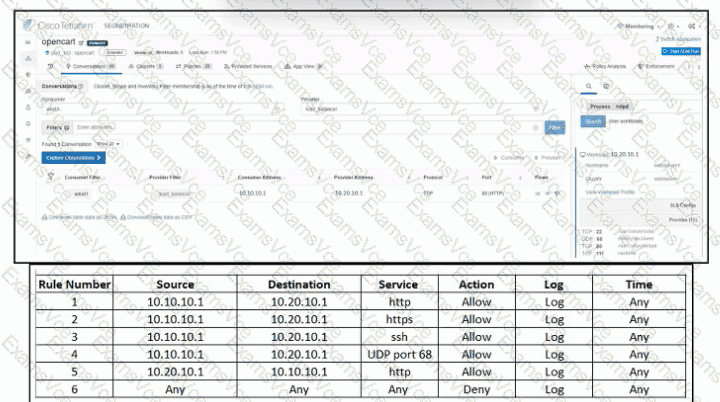
Task: Click the edit icon next to opencart title
Action: click(81, 43)
